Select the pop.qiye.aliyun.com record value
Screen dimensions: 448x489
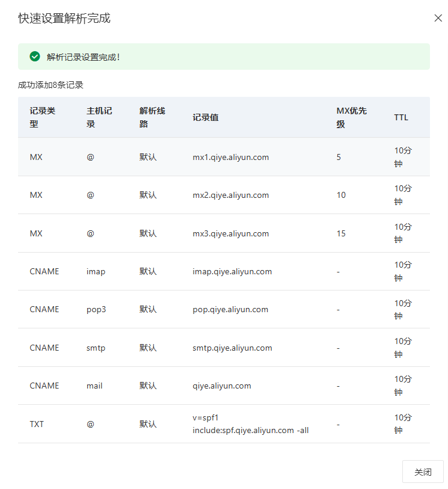230,310
